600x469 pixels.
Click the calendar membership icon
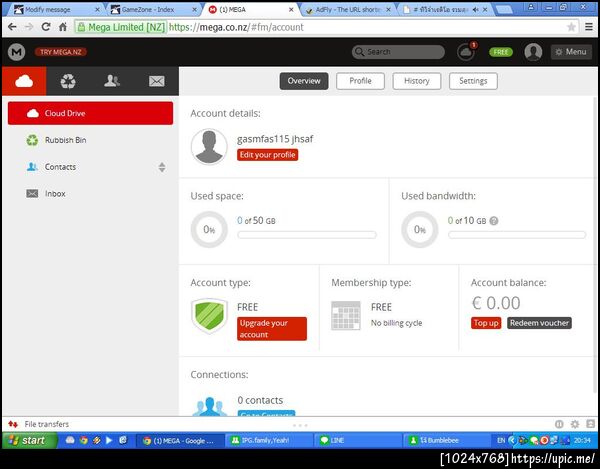[x=346, y=315]
